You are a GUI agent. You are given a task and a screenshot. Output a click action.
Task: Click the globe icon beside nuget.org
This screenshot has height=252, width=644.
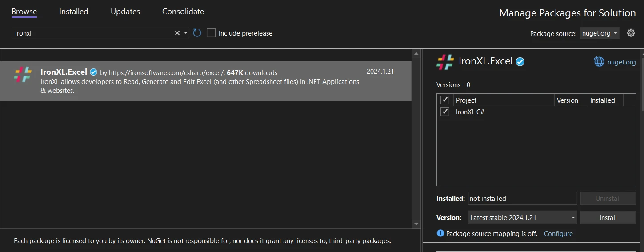[599, 62]
